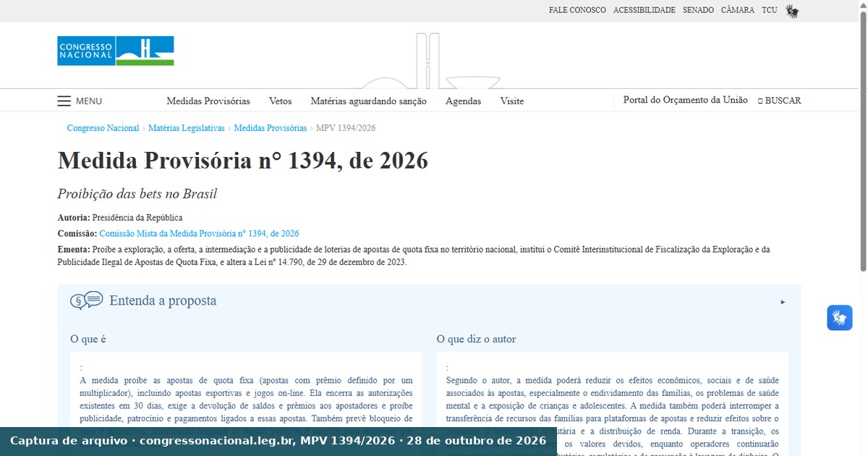Open the Agendas menu item

click(x=463, y=101)
